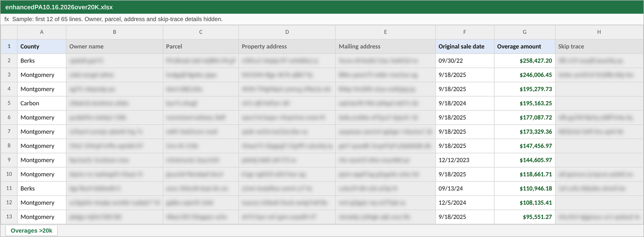
Task: Select row number 2 header
Action: pyautogui.click(x=9, y=60)
